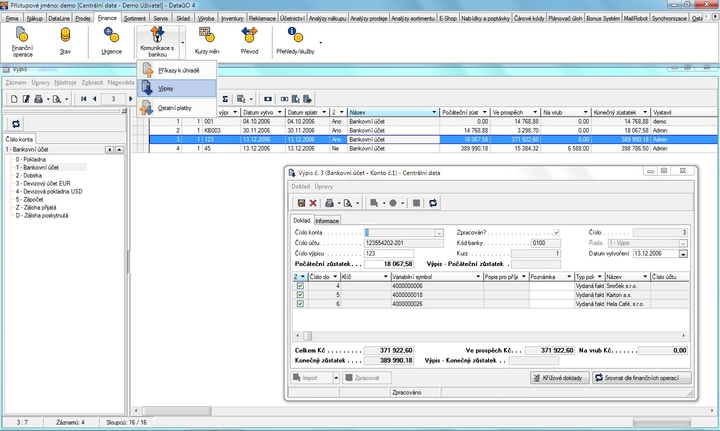Open the Konečný zůstatek column filter
Viewport: 720px width, 431px height.
pyautogui.click(x=645, y=112)
